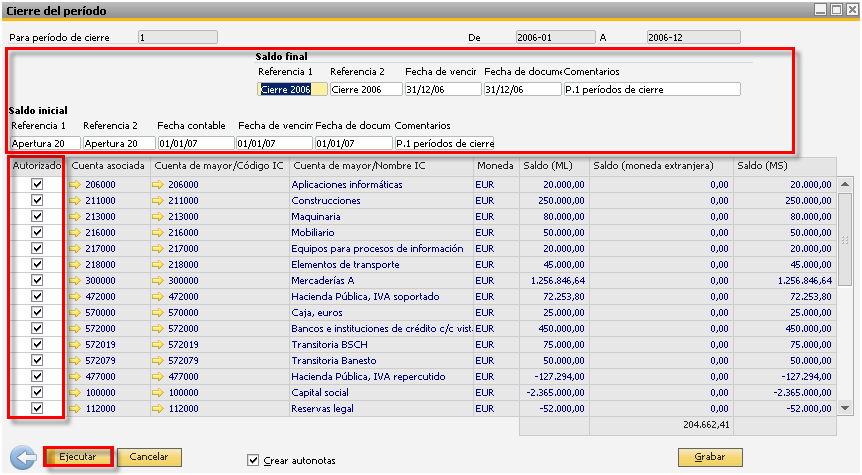Toggle Autorizado for Capital social
Screen dimensions: 862x475
(37, 392)
